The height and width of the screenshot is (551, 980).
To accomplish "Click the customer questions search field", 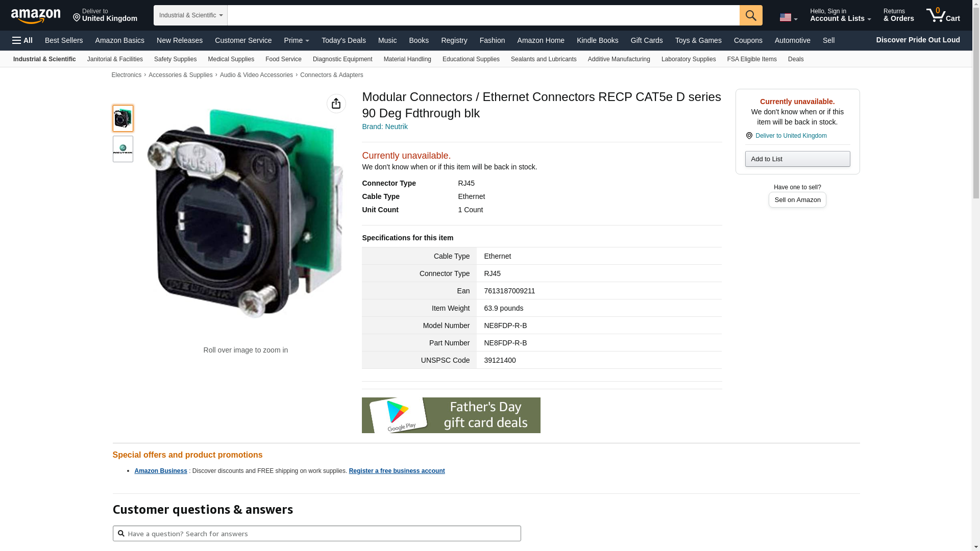I will tap(316, 534).
